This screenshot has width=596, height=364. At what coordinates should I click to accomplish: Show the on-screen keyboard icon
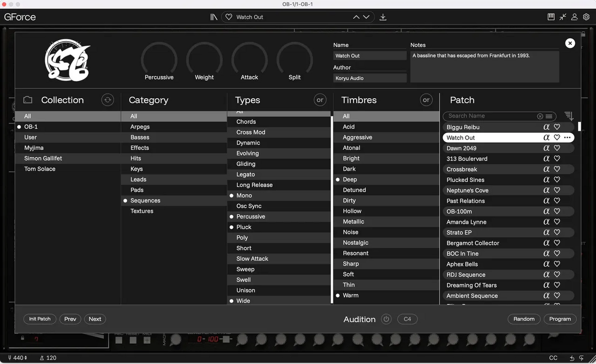(x=551, y=17)
